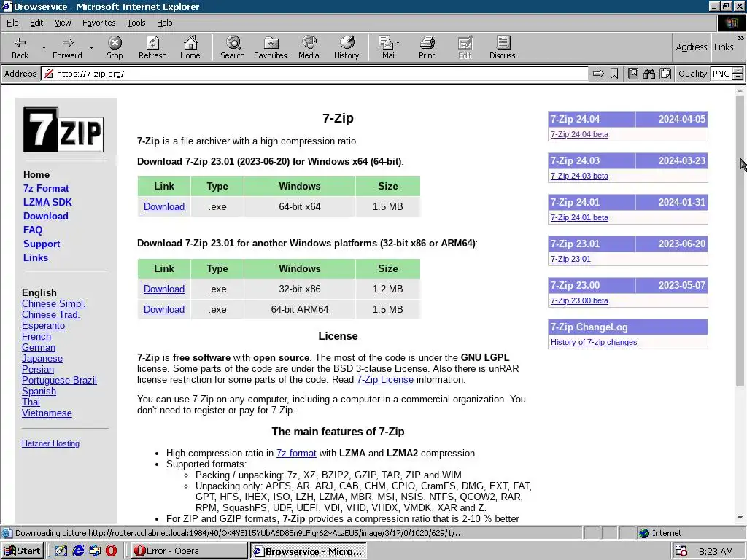Open the File menu
Screen dimensions: 747x560
click(13, 23)
